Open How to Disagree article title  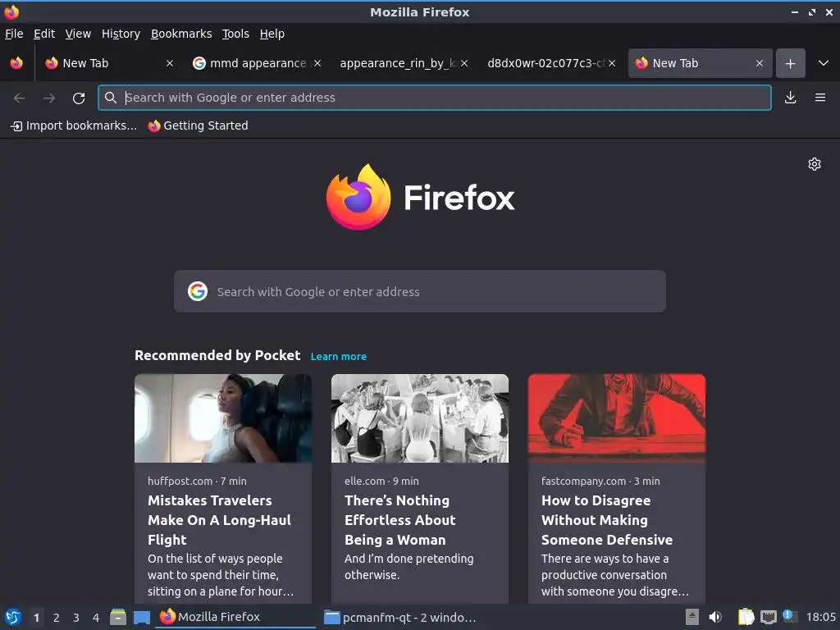pyautogui.click(x=607, y=520)
